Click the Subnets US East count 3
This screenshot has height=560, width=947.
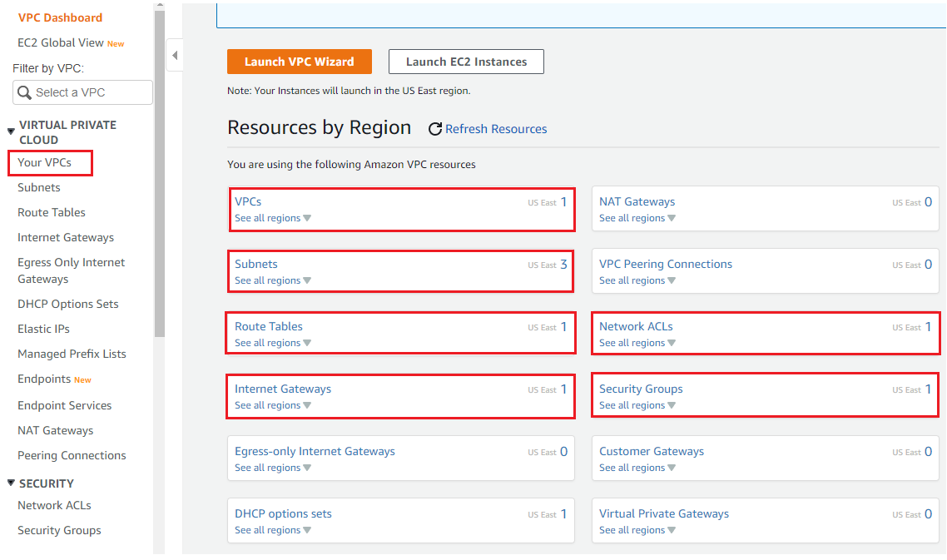pos(563,264)
